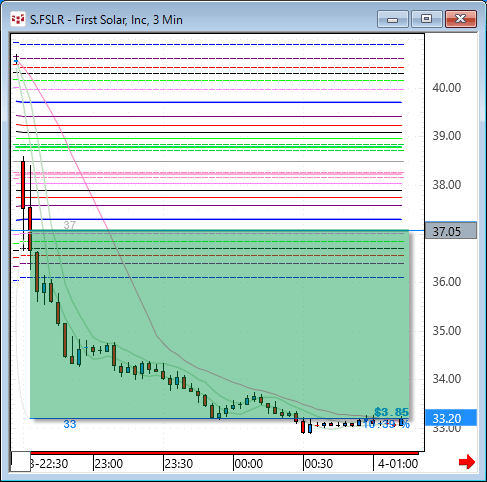Click the gray 37 label at the green zone's top
The width and height of the screenshot is (487, 482).
70,225
